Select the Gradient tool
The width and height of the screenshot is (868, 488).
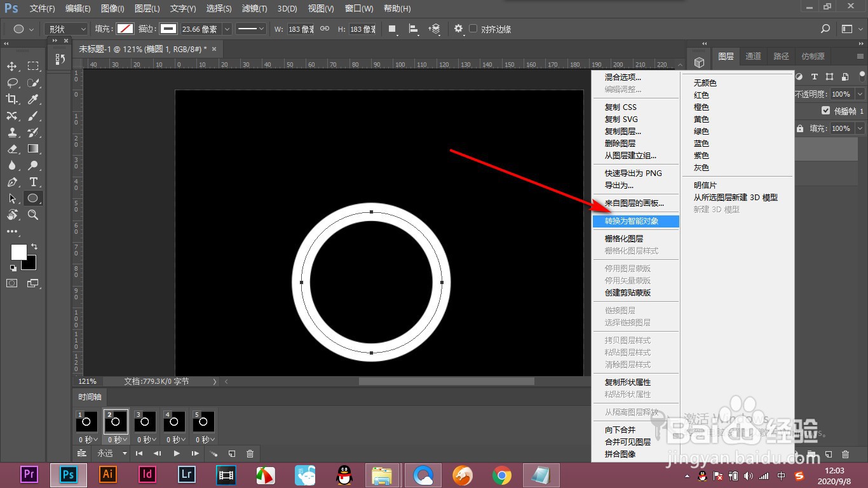(x=33, y=149)
